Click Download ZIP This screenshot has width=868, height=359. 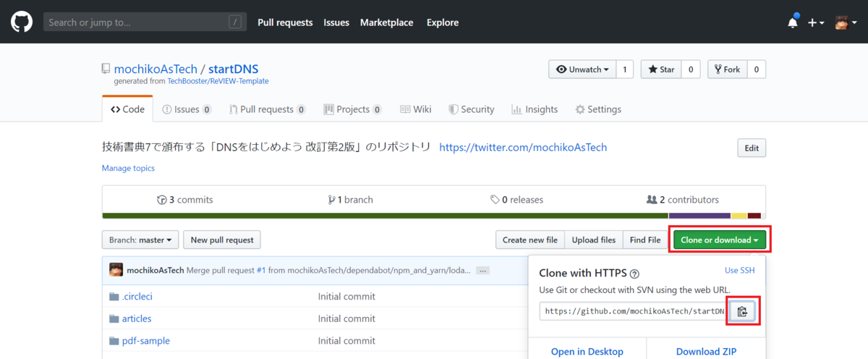(706, 351)
